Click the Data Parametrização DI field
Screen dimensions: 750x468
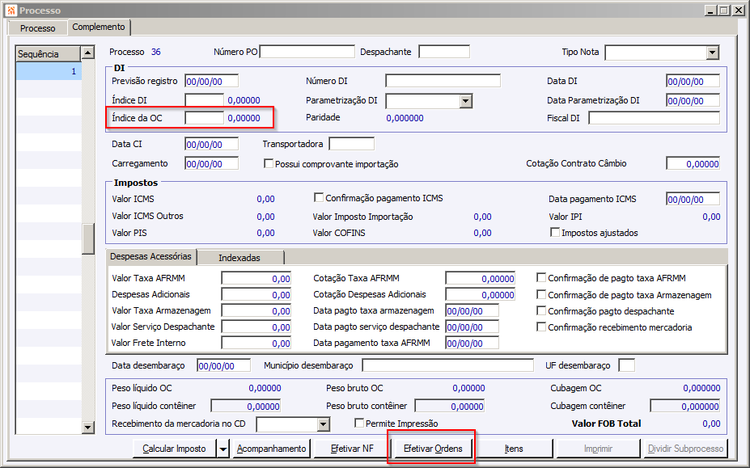click(693, 100)
